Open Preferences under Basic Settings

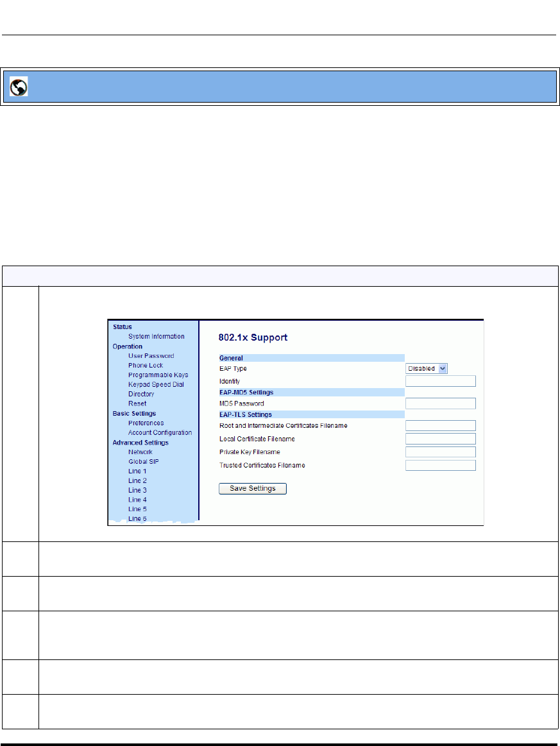coord(146,423)
